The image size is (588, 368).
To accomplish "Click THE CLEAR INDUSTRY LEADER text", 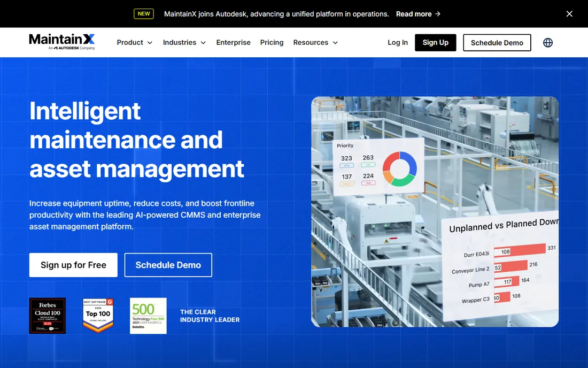I will 210,316.
